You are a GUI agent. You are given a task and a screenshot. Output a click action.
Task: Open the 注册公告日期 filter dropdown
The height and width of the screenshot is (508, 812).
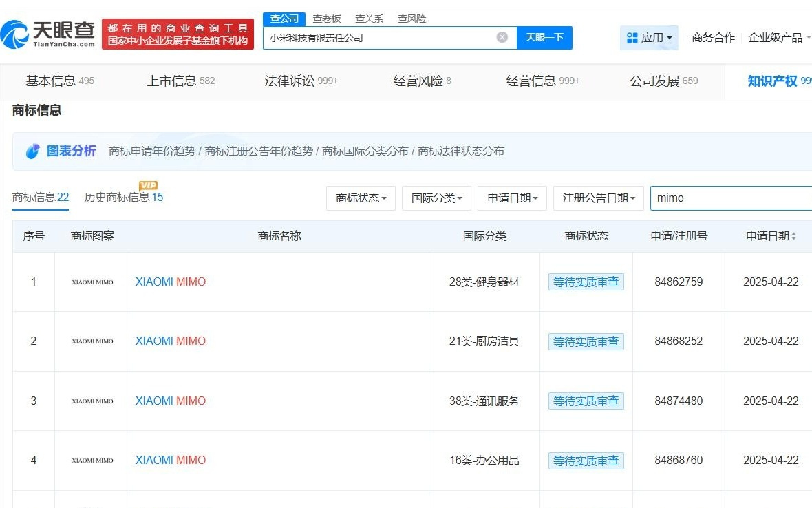(x=598, y=198)
